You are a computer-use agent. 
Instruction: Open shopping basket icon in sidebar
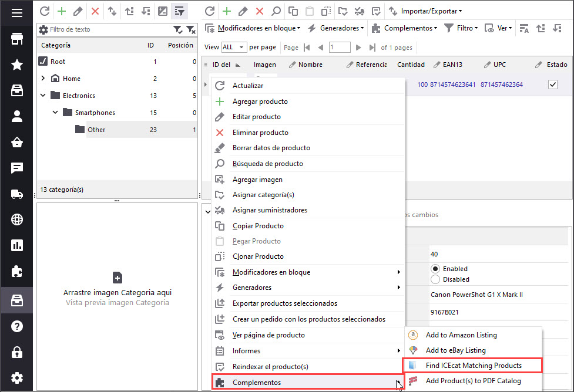pyautogui.click(x=17, y=142)
